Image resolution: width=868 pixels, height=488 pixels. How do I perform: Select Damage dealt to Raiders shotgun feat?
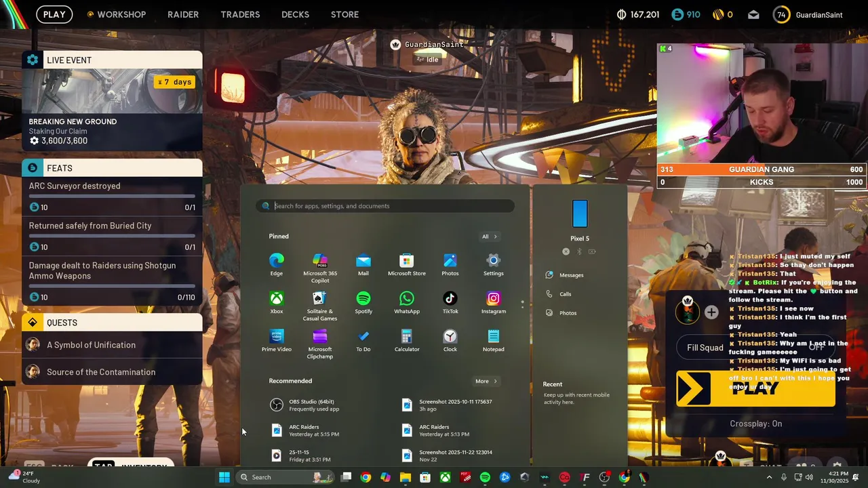click(112, 281)
